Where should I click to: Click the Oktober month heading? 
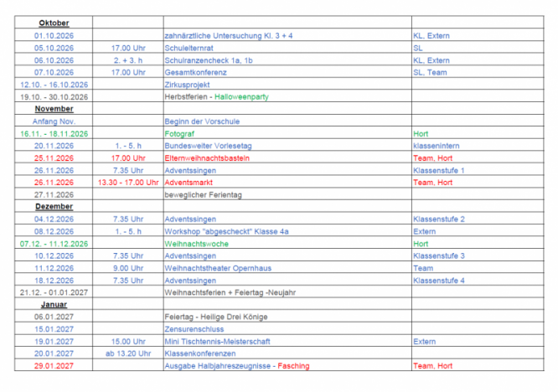[54, 23]
